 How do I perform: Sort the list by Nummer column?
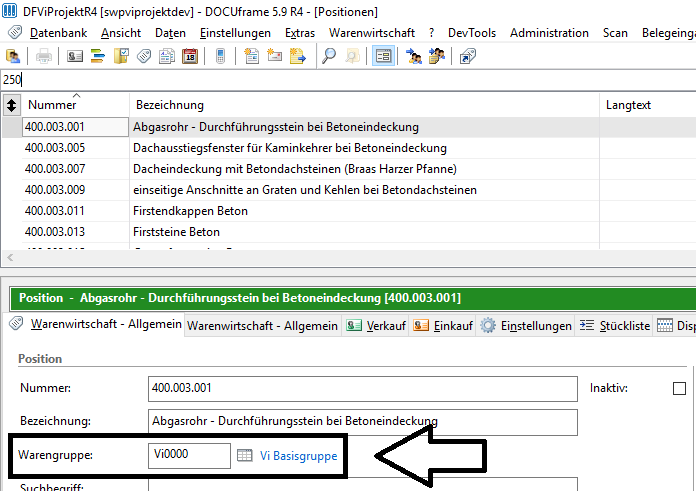click(52, 105)
